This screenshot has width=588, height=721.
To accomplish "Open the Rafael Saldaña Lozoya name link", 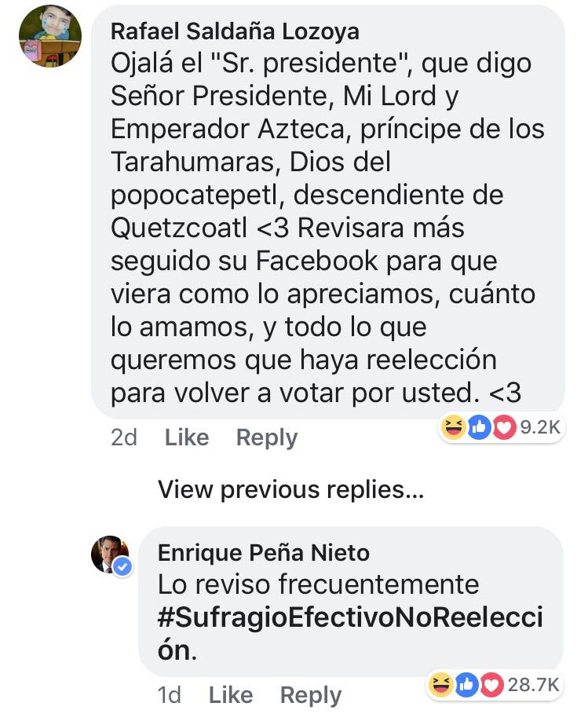I will 236,31.
